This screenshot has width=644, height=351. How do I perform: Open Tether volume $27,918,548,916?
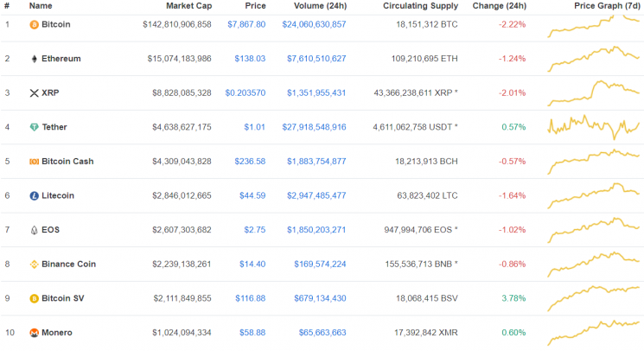click(x=314, y=127)
